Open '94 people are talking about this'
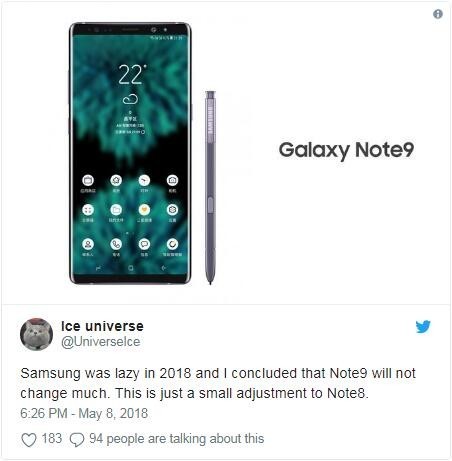Image resolution: width=452 pixels, height=461 pixels. [x=176, y=439]
